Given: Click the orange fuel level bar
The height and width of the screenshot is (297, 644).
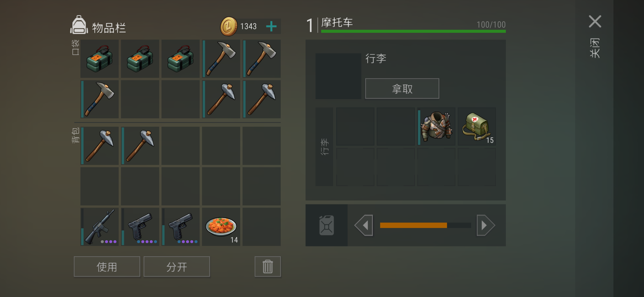Looking at the screenshot, I should click(413, 225).
